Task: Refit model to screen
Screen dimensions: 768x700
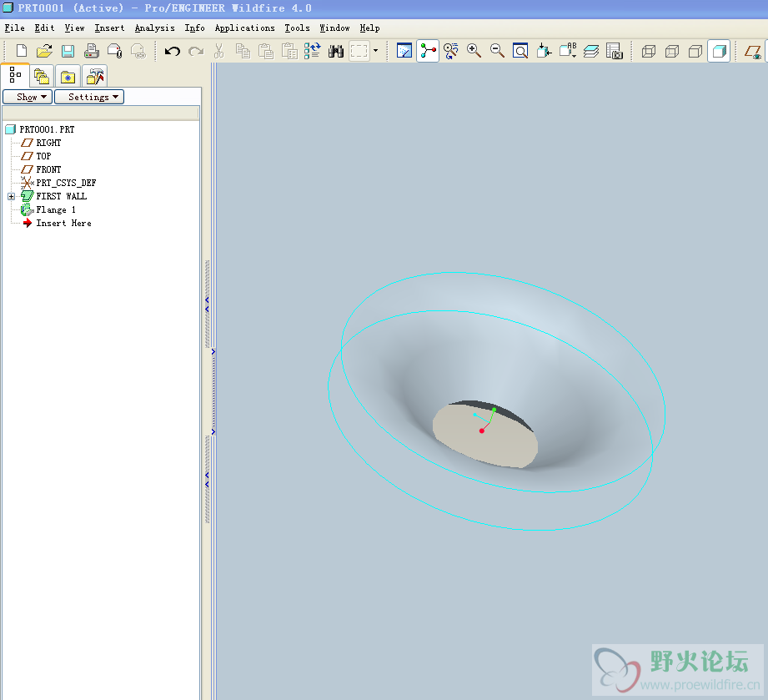Action: click(520, 51)
